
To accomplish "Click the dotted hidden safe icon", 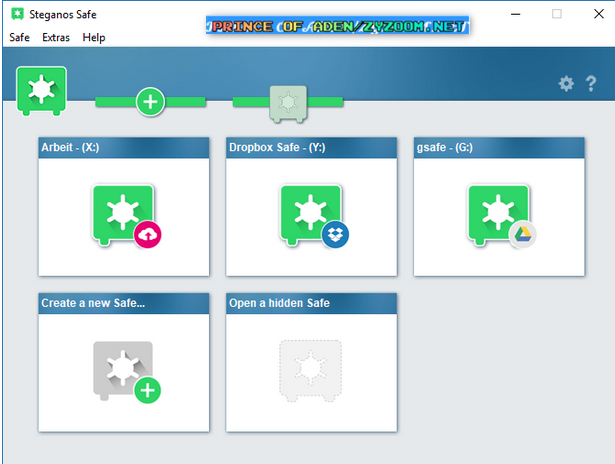I will click(x=310, y=371).
